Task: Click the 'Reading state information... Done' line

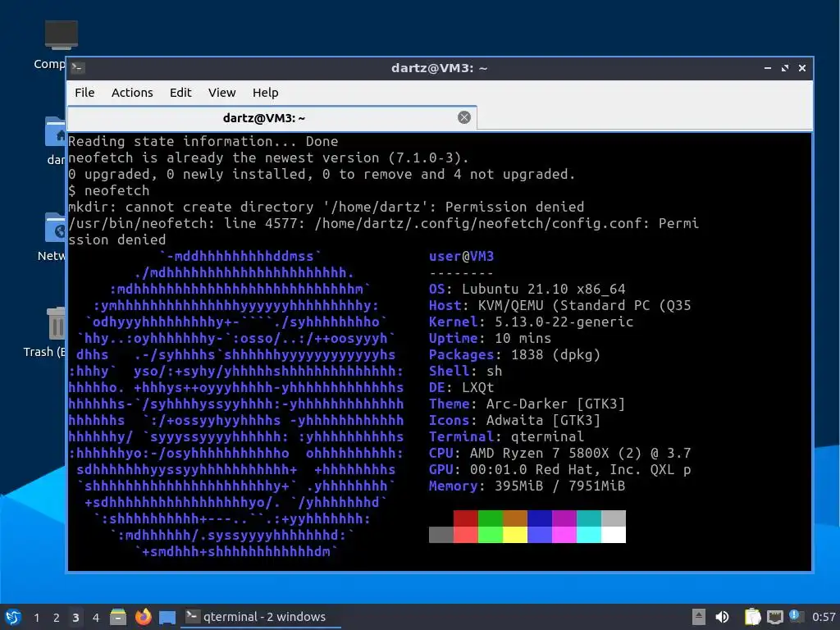Action: [x=203, y=141]
